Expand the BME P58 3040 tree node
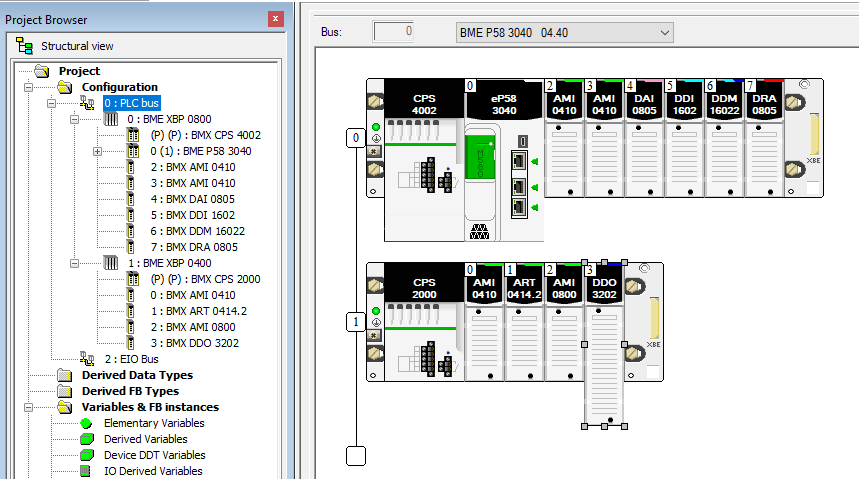 pyautogui.click(x=97, y=151)
